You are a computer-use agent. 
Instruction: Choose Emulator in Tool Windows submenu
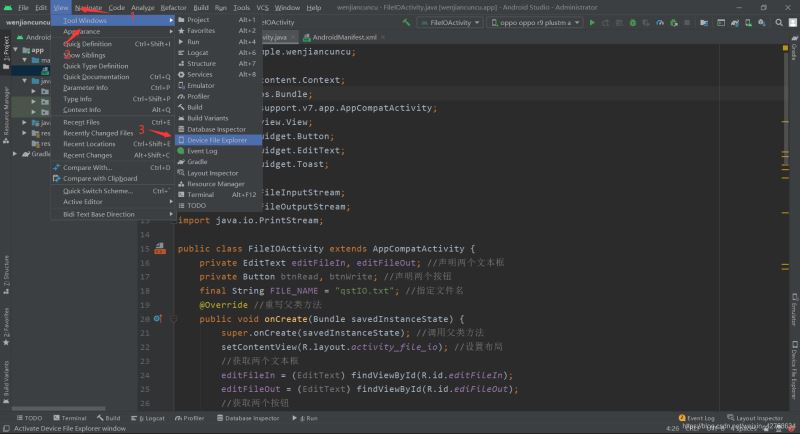[218, 86]
